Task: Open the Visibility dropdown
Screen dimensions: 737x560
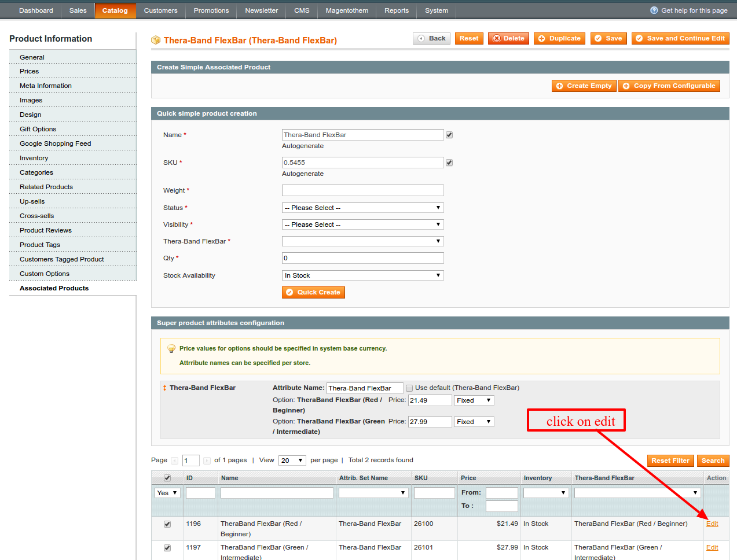Action: [363, 224]
